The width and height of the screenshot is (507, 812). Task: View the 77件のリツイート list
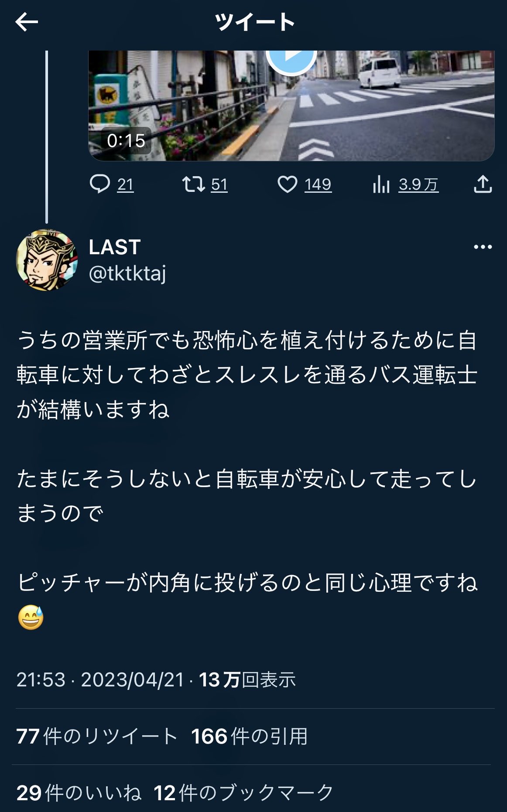[x=97, y=737]
